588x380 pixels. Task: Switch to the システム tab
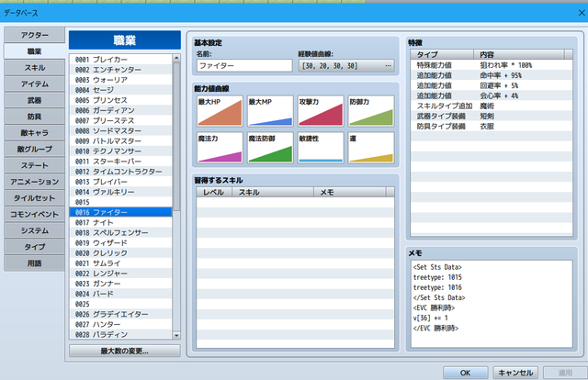tap(35, 230)
